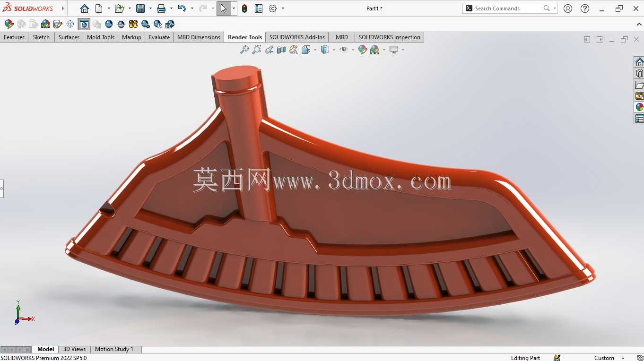Open render Options sphere with gear
This screenshot has height=361, width=644.
(x=146, y=24)
